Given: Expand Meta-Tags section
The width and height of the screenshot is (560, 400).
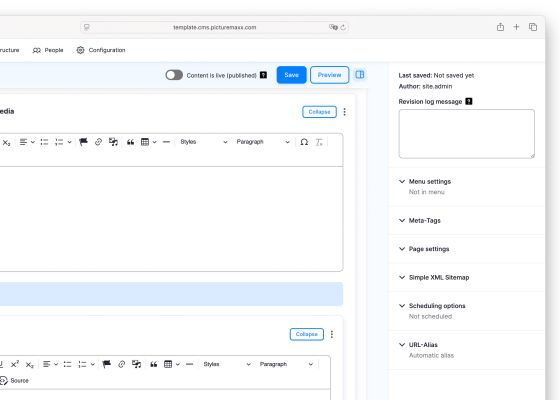Looking at the screenshot, I should tap(424, 220).
